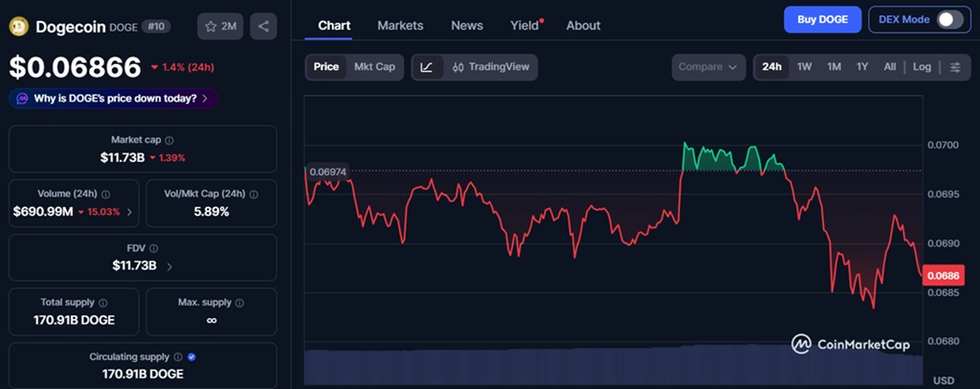The height and width of the screenshot is (389, 980).
Task: Click info icon next to Max. supply
Action: (x=240, y=303)
